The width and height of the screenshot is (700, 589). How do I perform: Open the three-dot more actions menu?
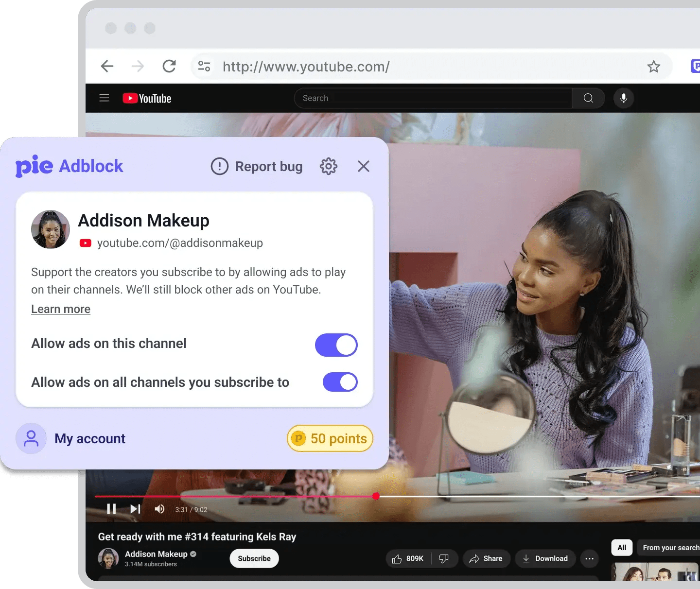[589, 558]
